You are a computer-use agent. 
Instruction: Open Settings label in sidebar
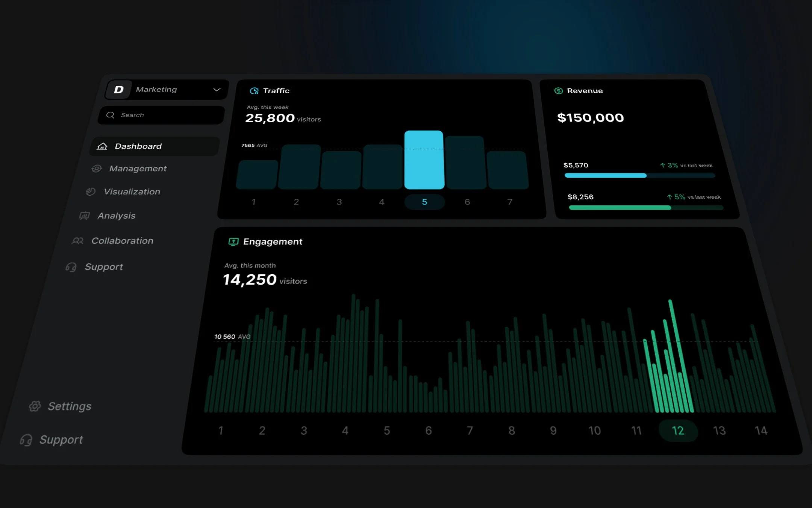click(70, 406)
